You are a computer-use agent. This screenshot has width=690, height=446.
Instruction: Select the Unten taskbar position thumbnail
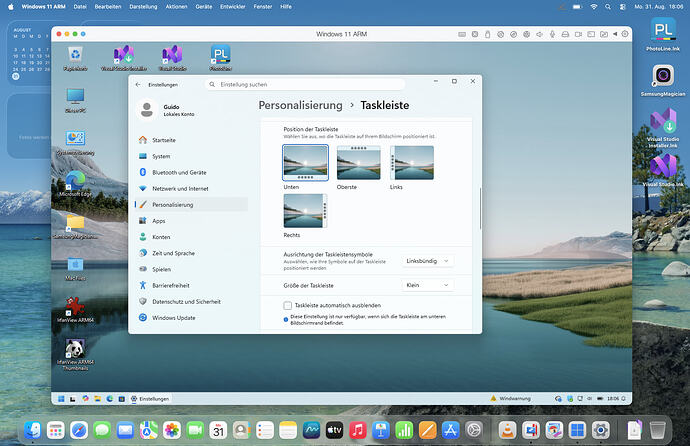(x=305, y=162)
